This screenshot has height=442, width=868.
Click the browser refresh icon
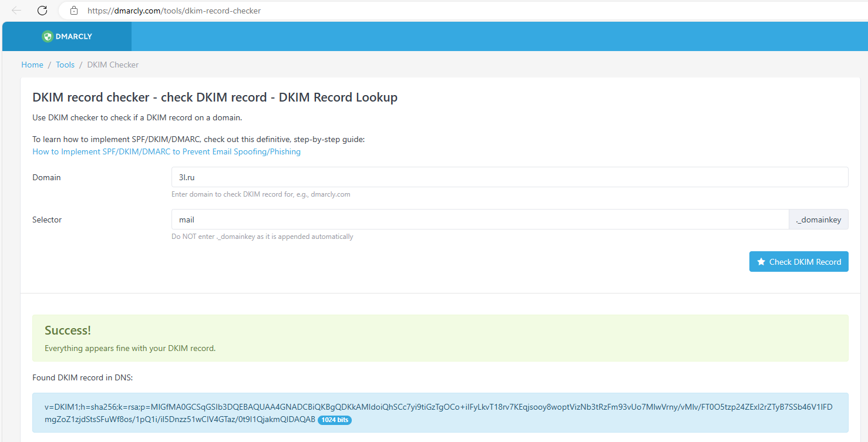coord(42,10)
